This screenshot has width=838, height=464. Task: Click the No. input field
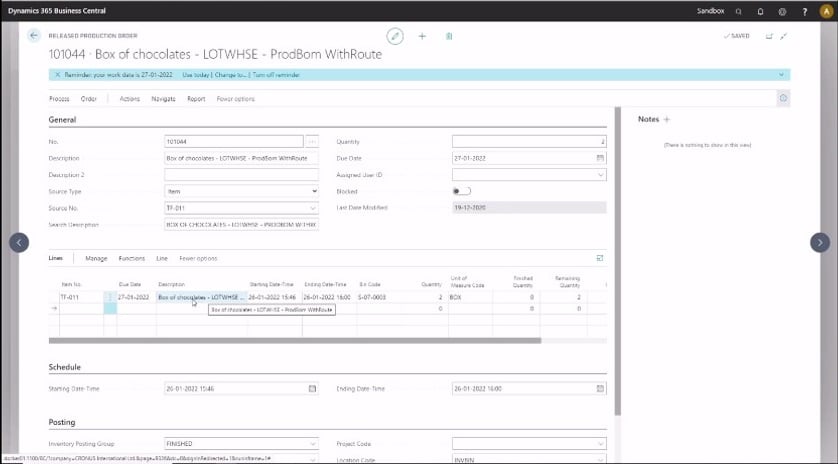coord(234,142)
